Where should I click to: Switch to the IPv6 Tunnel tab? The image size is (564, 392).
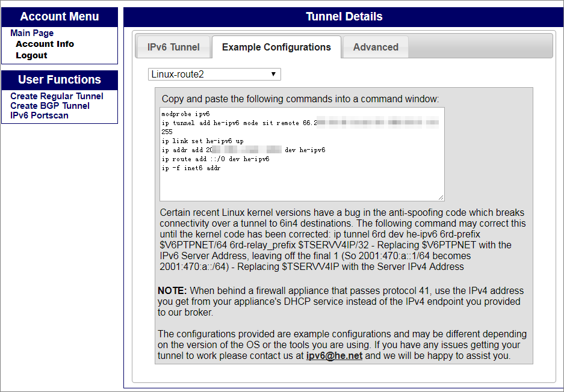coord(173,47)
